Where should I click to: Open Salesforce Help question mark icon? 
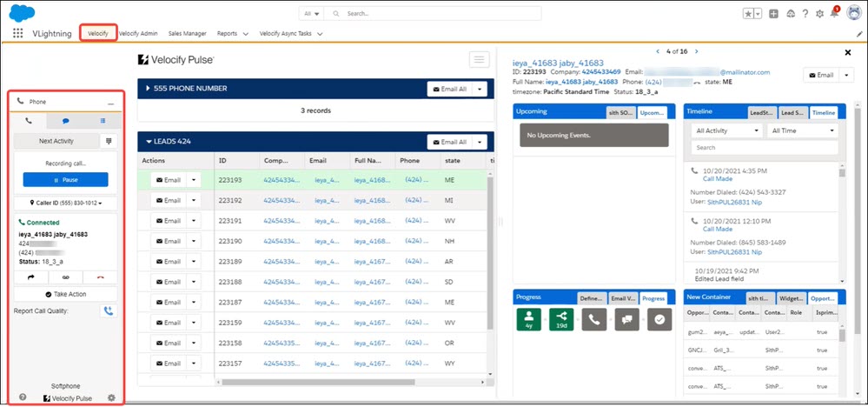click(805, 14)
